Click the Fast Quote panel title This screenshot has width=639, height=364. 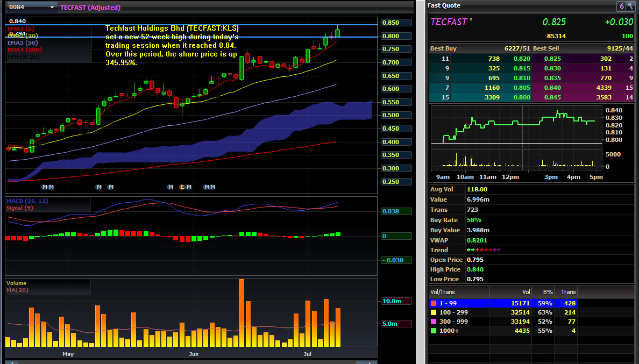444,5
